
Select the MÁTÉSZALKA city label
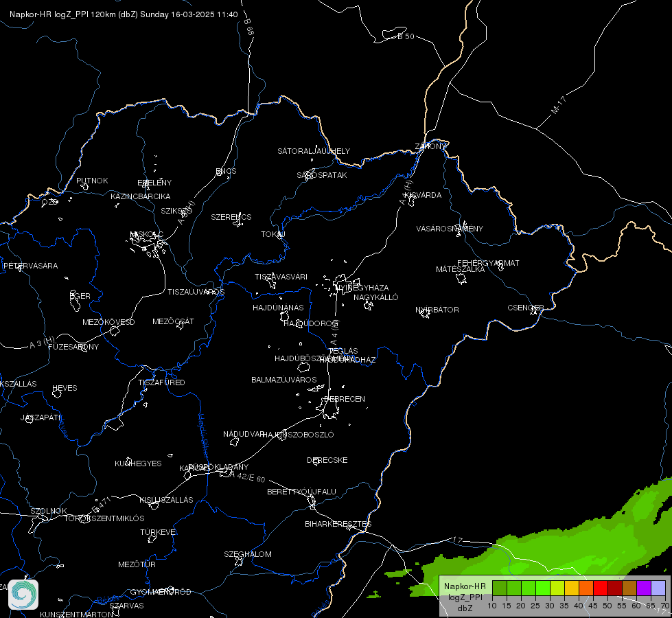coord(461,269)
